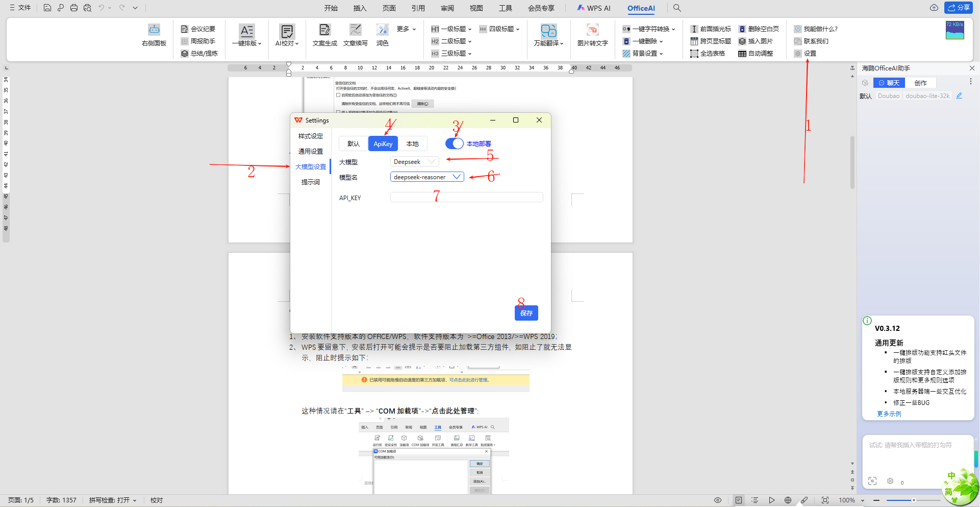
Task: Click 插入图片 insert picture tool
Action: coord(756,41)
